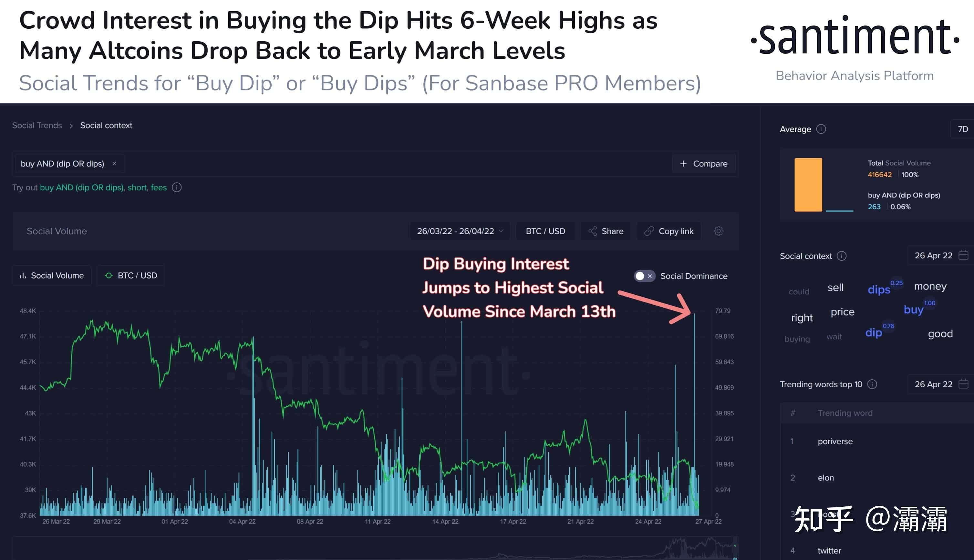
Task: Click the Copy link chain icon
Action: [x=649, y=231]
